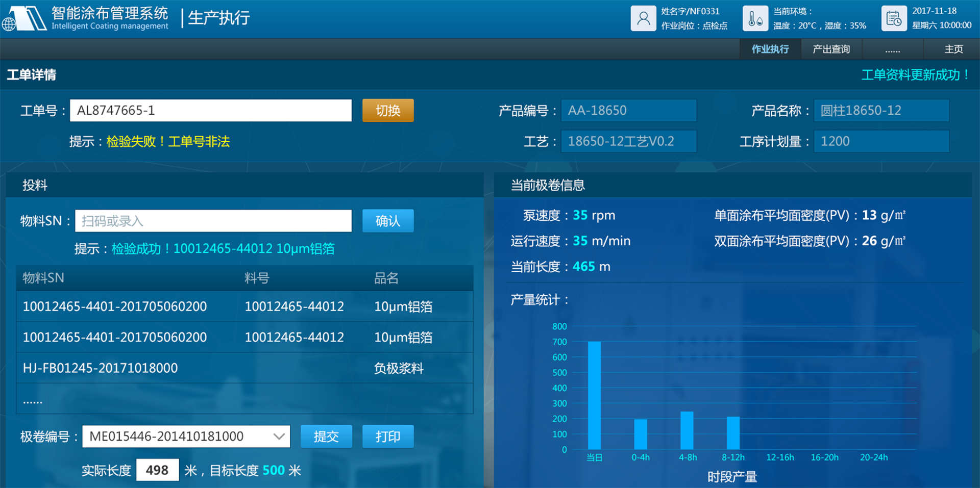This screenshot has width=980, height=488.
Task: Focus the 工单号 input field
Action: (210, 111)
